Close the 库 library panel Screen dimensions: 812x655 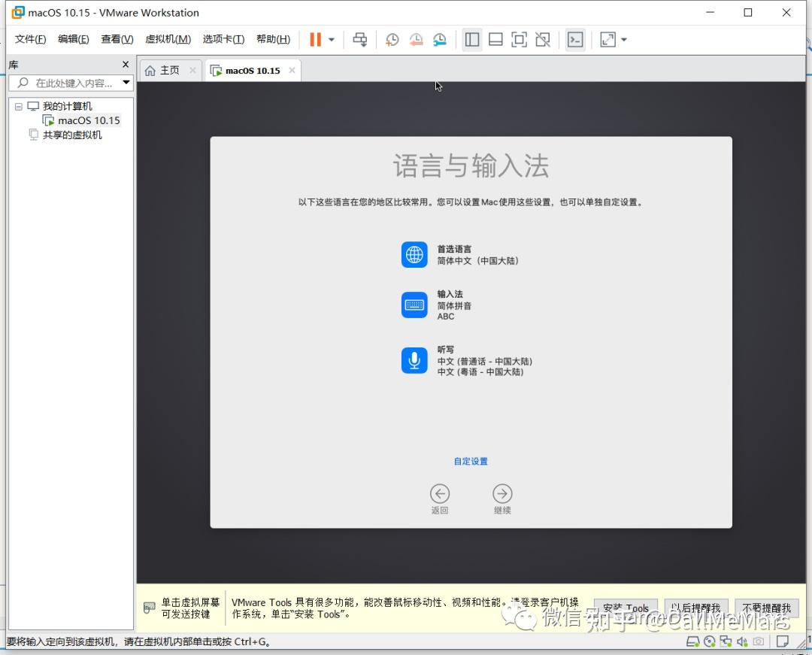[126, 64]
